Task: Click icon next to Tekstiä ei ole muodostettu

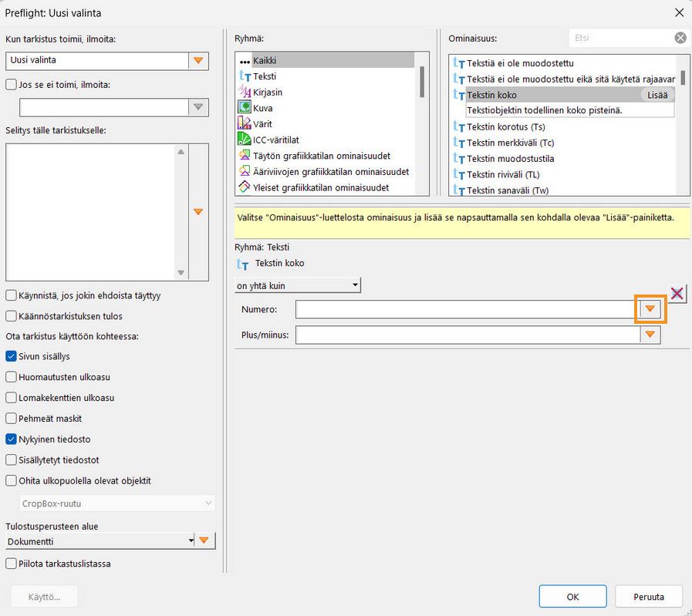Action: pyautogui.click(x=459, y=63)
